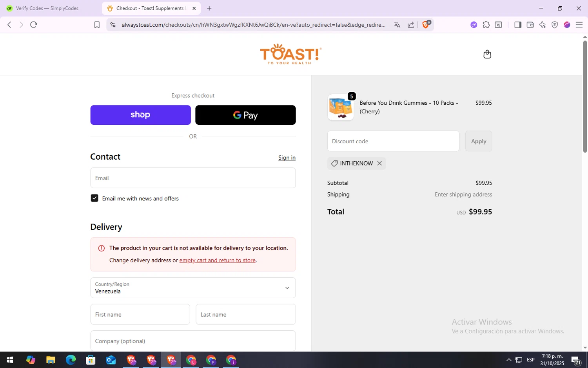This screenshot has height=368, width=588.
Task: Open the browser hamburger menu
Action: pos(579,25)
